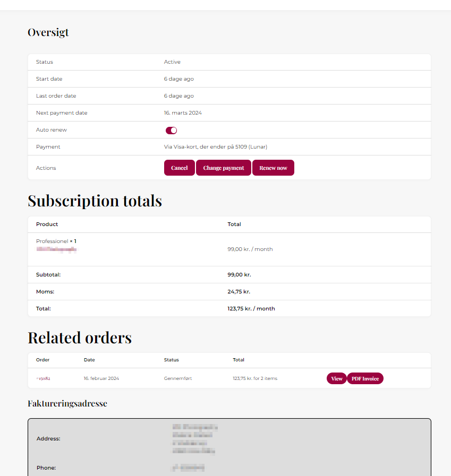Click the Moms amount 24,75 kr.

(239, 292)
